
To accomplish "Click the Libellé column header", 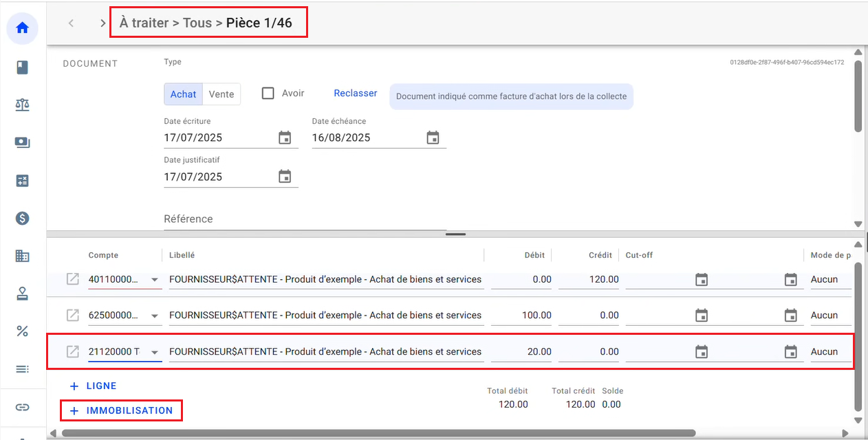I will click(x=182, y=255).
